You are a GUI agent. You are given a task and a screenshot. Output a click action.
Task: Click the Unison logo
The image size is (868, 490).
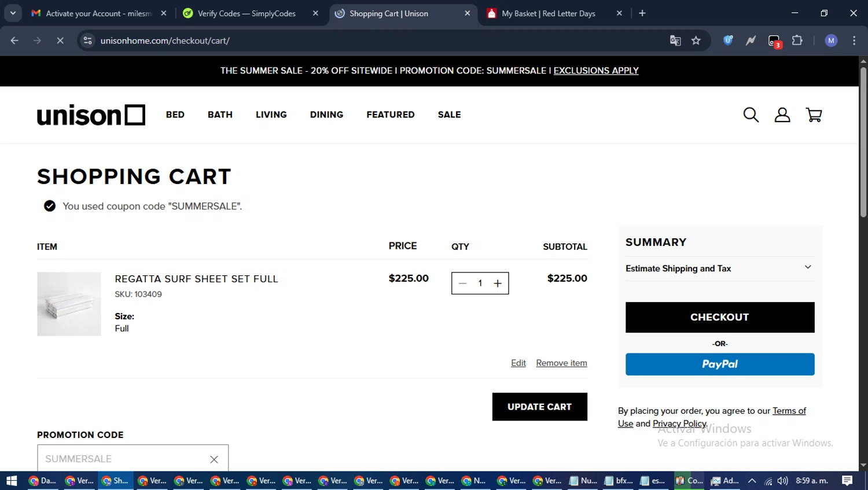[91, 115]
